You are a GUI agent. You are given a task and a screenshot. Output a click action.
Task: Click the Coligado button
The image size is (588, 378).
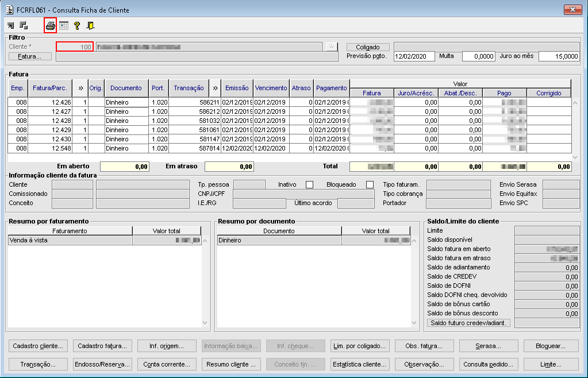tap(368, 47)
